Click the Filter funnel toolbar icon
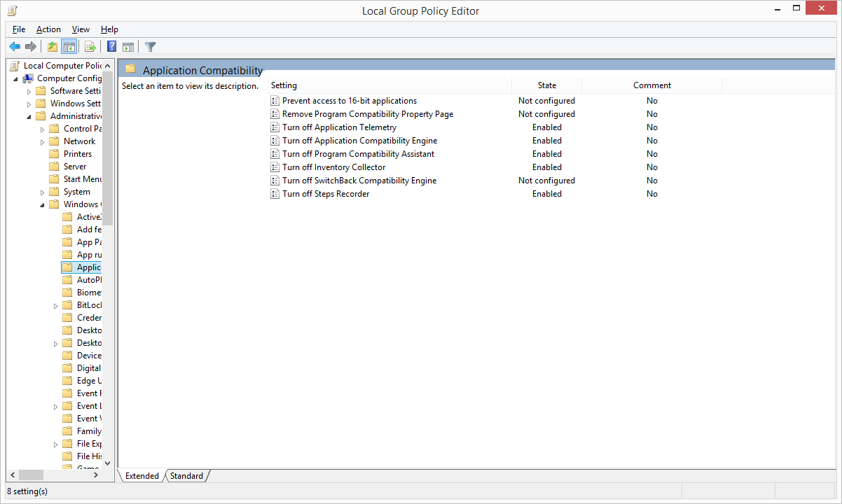Viewport: 842px width, 504px height. tap(150, 47)
